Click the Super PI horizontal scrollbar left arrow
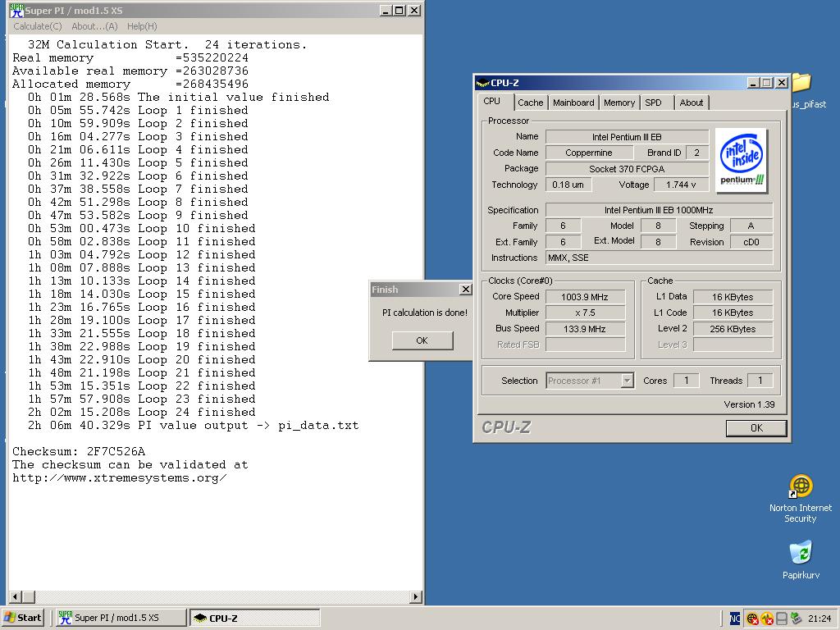Image resolution: width=840 pixels, height=630 pixels. tap(16, 597)
